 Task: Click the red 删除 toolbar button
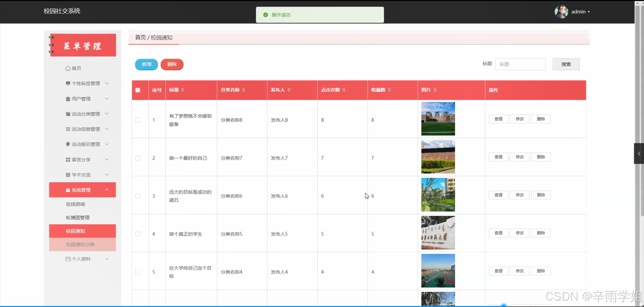coord(172,64)
